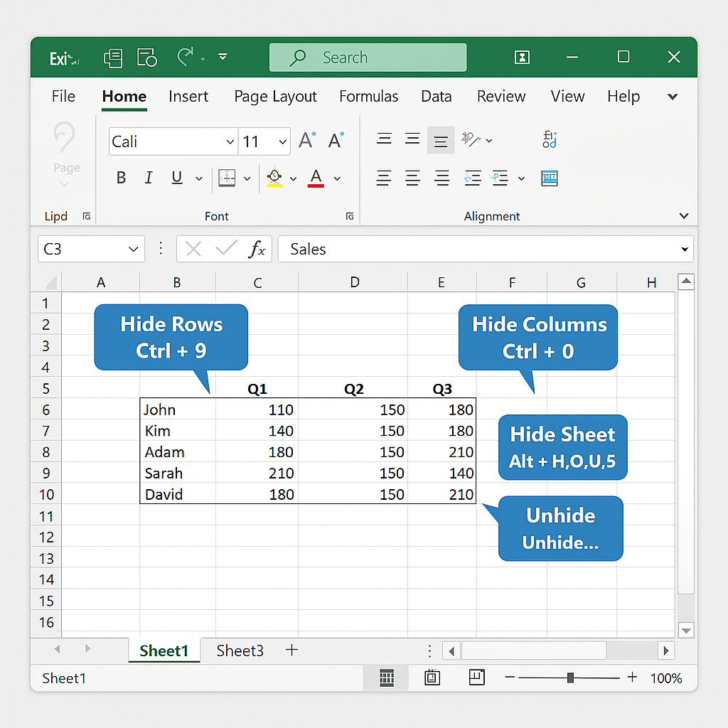
Task: Open the fill color dropdown arrow
Action: point(294,178)
